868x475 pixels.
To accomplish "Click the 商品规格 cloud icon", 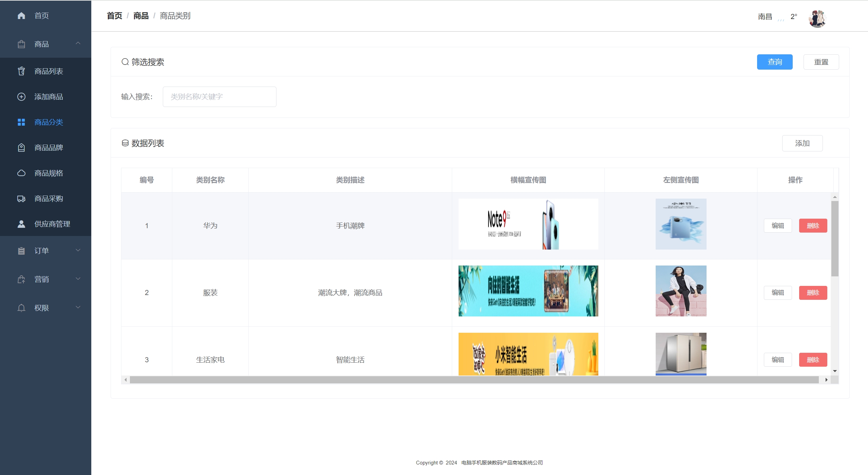I will 21,173.
